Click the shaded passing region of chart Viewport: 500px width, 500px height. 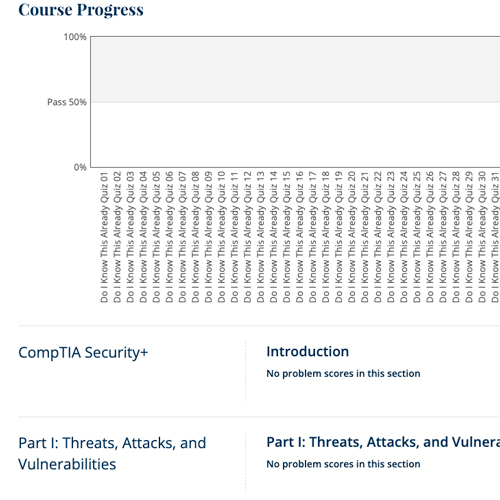[295, 69]
